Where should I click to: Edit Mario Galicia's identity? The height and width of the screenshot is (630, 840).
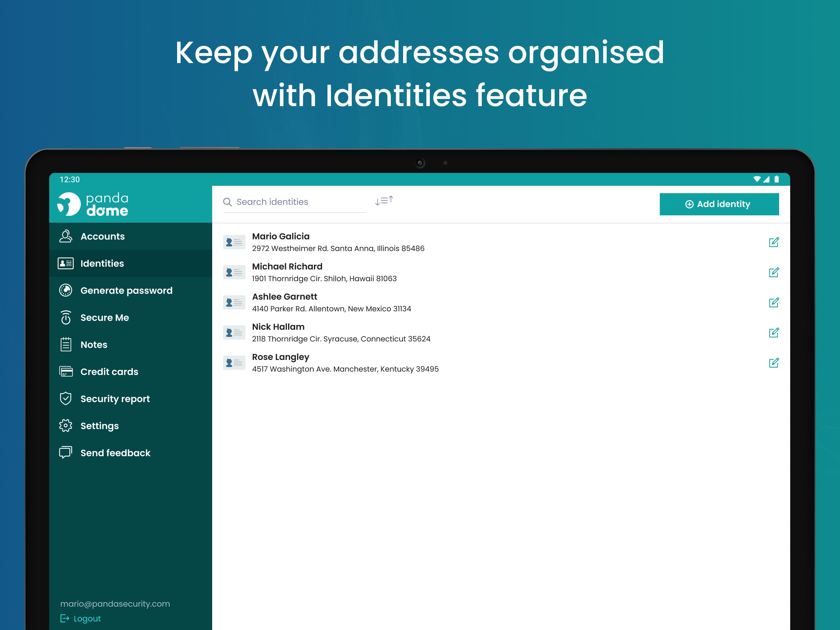[774, 242]
